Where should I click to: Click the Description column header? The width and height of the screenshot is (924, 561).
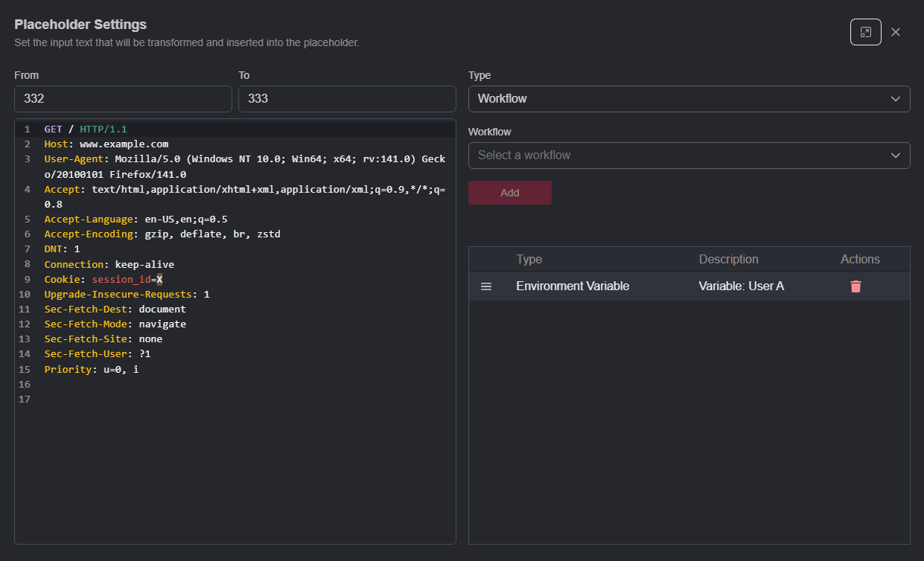tap(728, 259)
